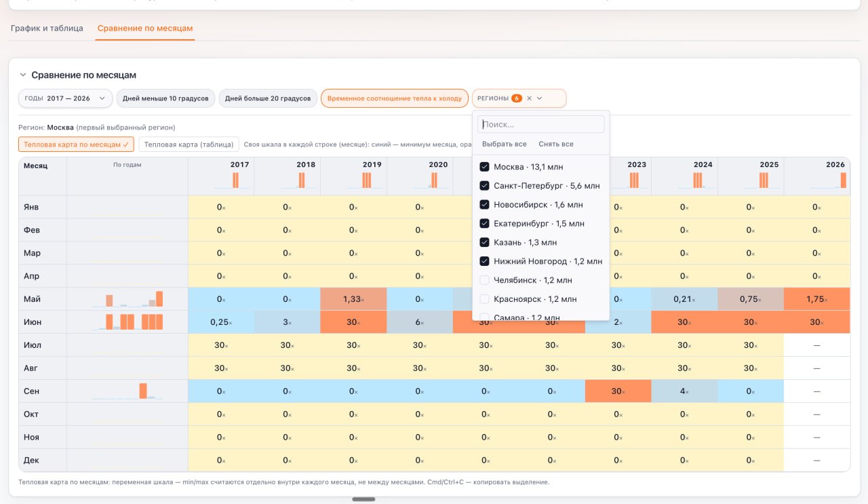The image size is (868, 504).
Task: Select the Дней больше 20 градусов metric
Action: coord(268,98)
